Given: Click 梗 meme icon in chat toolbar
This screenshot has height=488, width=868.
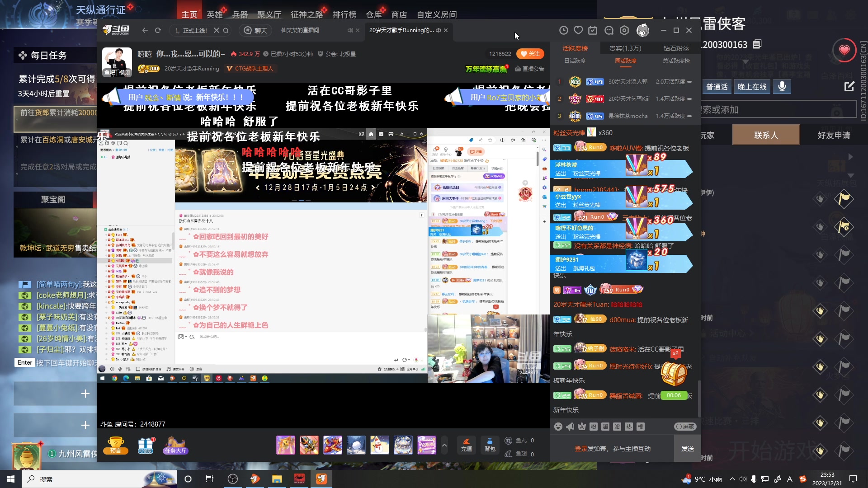Looking at the screenshot, I should [641, 427].
